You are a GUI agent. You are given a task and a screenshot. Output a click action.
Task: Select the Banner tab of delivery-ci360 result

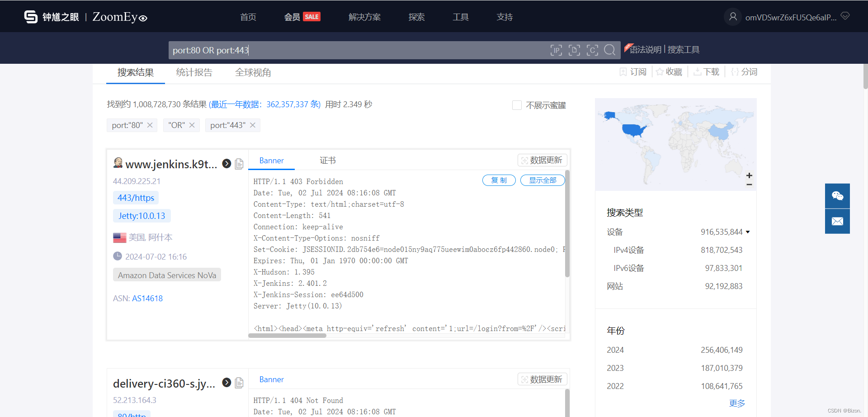[272, 379]
